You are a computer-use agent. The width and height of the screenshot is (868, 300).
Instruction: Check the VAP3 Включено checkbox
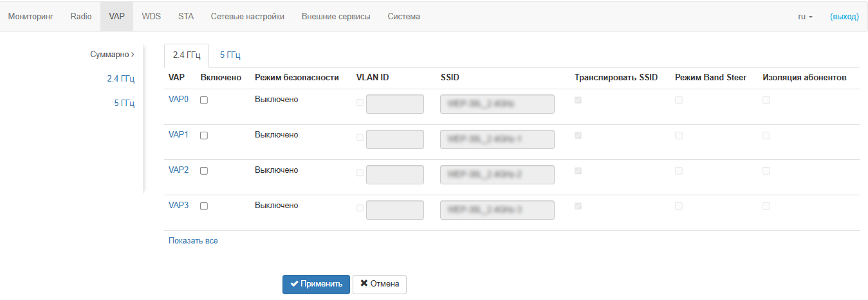point(204,206)
